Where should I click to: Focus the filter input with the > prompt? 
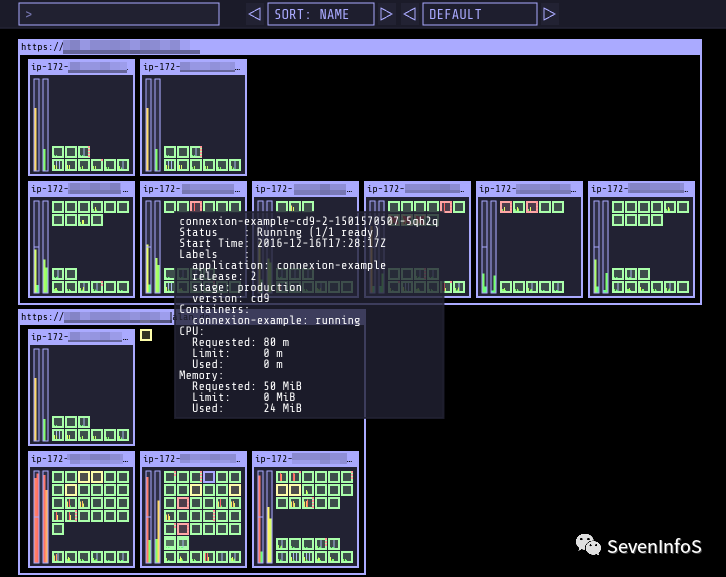[x=119, y=14]
